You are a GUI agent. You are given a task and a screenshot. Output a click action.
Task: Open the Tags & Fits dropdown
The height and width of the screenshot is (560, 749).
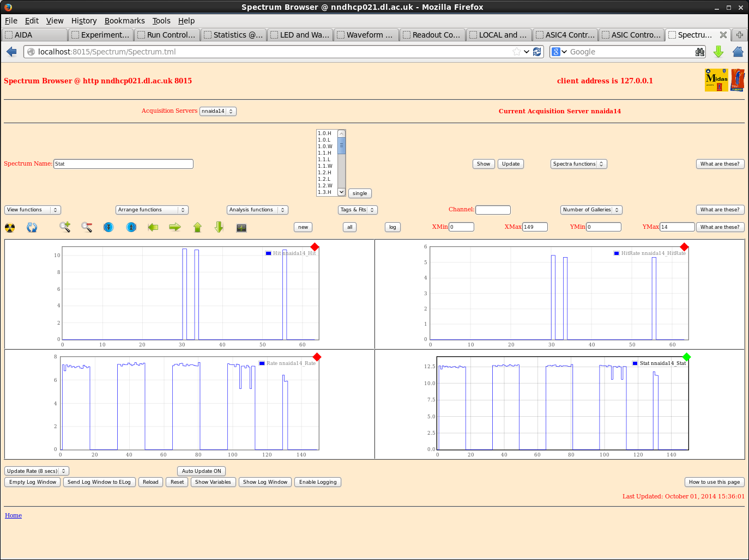[x=358, y=210]
